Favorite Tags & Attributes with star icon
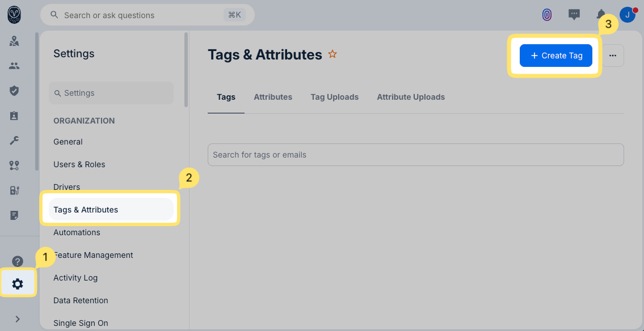The image size is (644, 331). coord(332,54)
